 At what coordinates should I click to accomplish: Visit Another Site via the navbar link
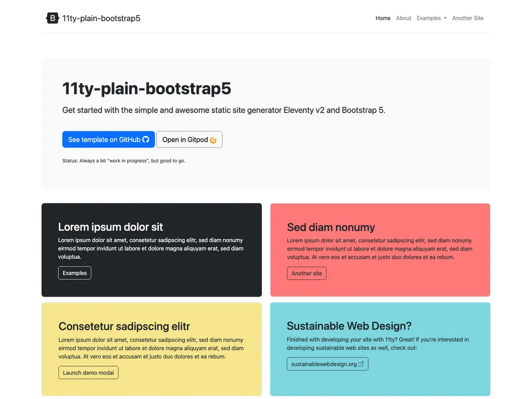(467, 18)
